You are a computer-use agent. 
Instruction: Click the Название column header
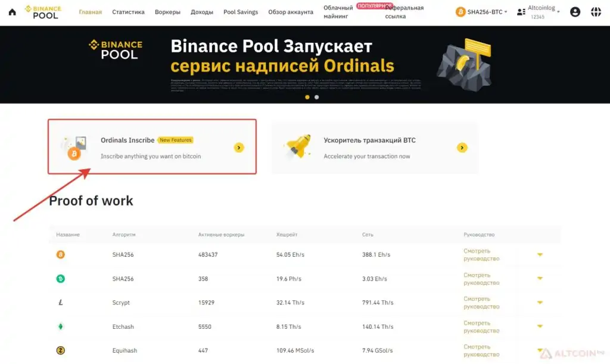[68, 235]
